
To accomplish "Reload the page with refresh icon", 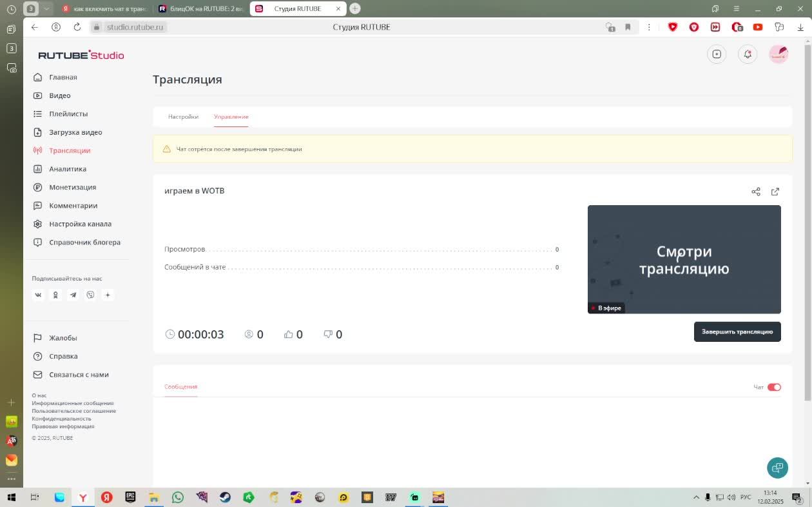I will coord(77,27).
